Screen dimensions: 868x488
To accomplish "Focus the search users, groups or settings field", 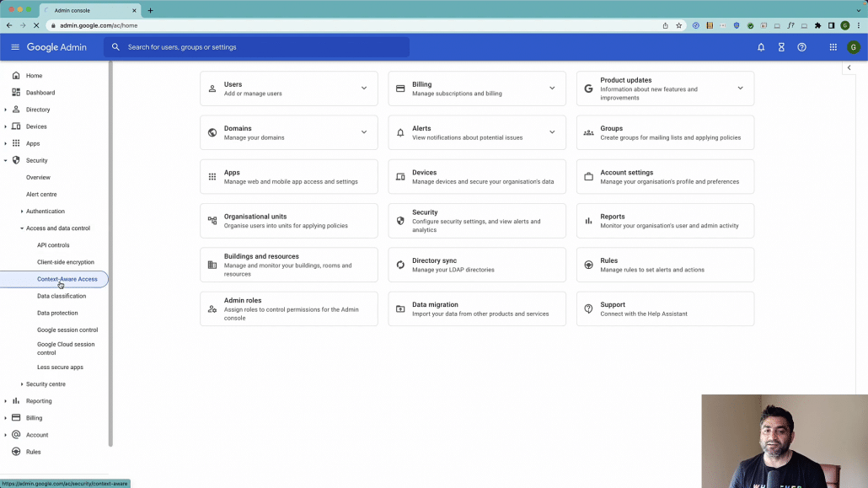I will click(x=256, y=47).
